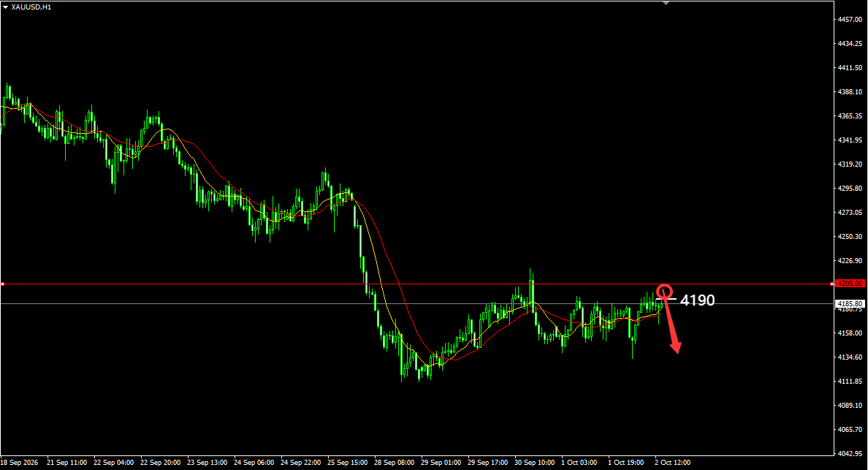Click the gray chart shift triangle marker

pos(666,3)
